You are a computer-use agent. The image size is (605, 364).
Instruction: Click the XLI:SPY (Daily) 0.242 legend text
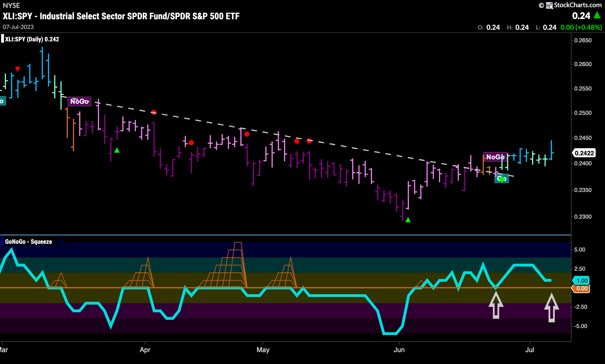point(32,39)
